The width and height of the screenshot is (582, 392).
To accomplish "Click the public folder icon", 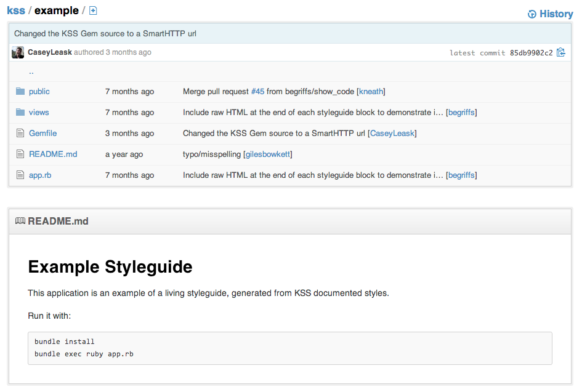I will point(20,92).
